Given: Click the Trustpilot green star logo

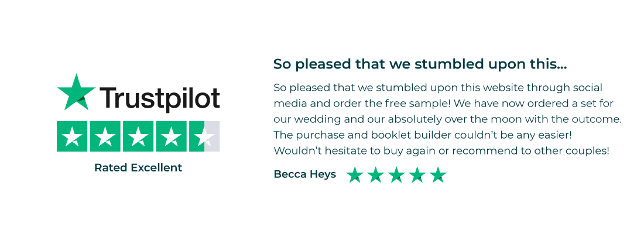Looking at the screenshot, I should point(76,92).
